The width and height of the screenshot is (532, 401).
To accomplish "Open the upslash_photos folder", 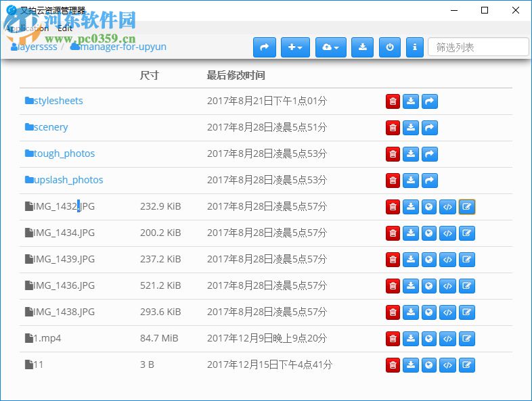I will click(x=64, y=180).
